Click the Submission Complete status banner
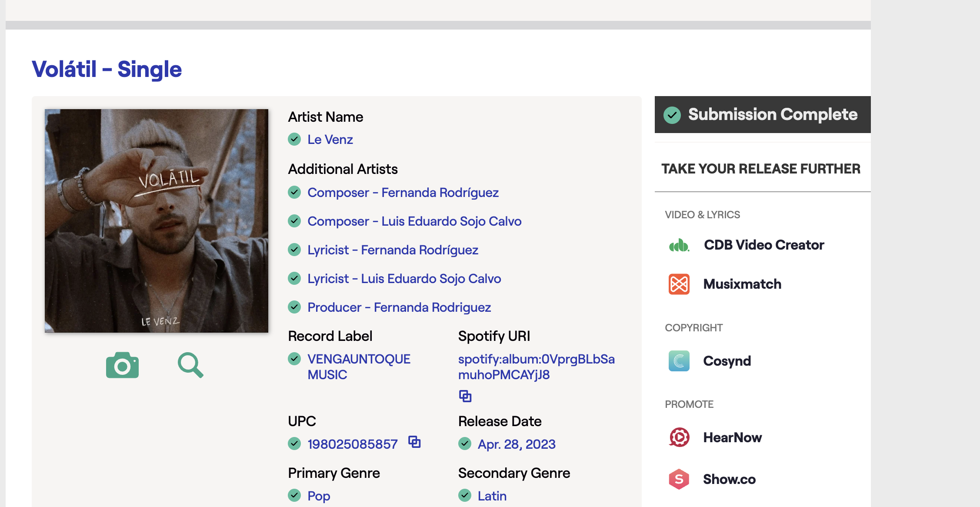Screen dimensions: 980x507 pos(763,115)
